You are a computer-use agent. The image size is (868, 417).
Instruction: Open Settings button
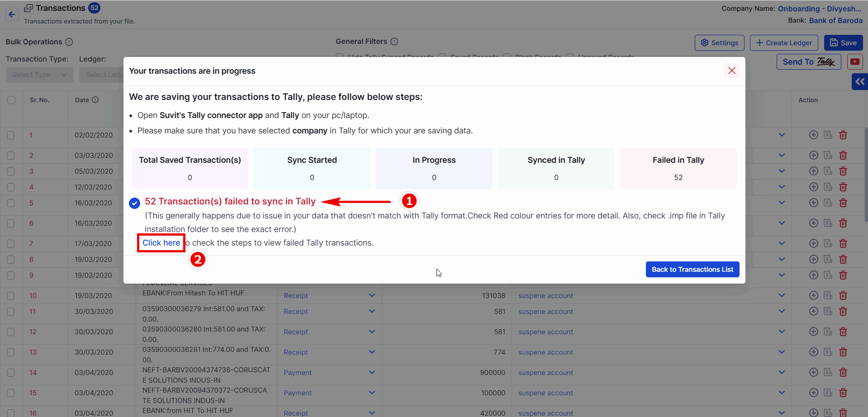pos(719,43)
